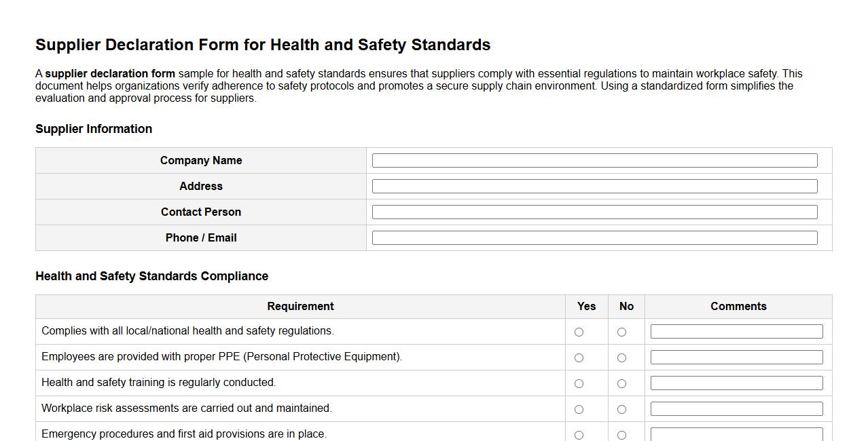Click the Company Name input field
Image resolution: width=868 pixels, height=441 pixels.
click(x=594, y=160)
